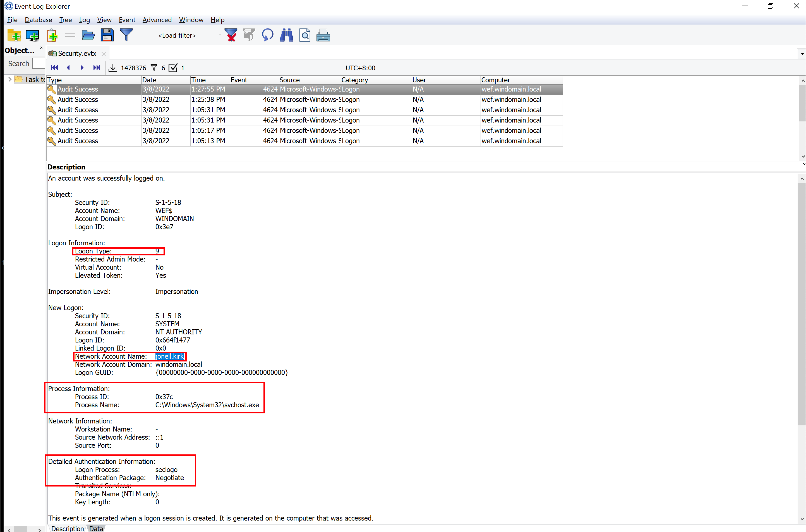Open the View menu
The width and height of the screenshot is (806, 532).
pos(104,20)
